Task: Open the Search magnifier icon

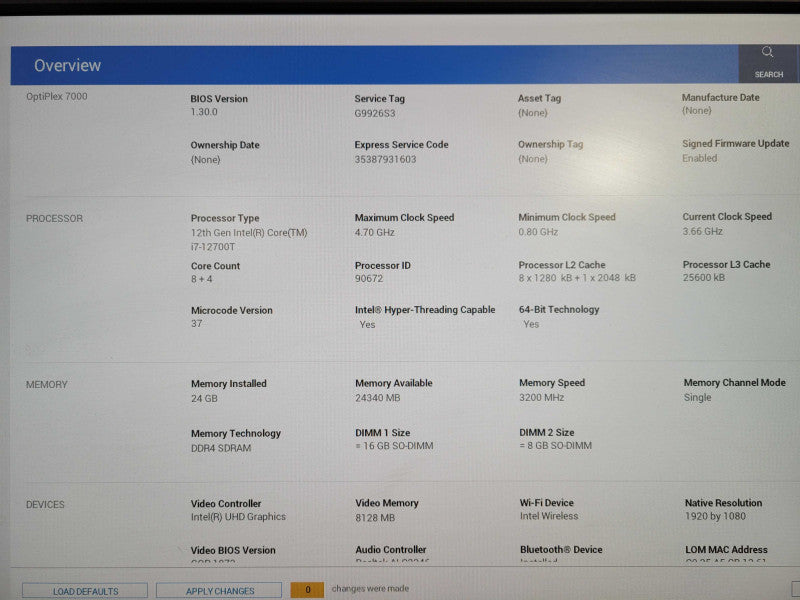Action: point(767,52)
